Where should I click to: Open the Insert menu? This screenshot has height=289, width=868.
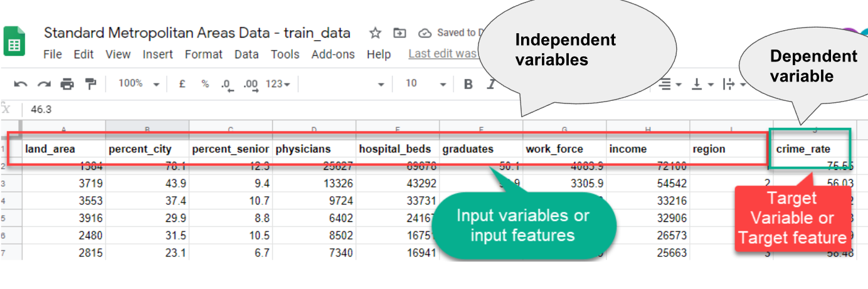click(x=157, y=55)
